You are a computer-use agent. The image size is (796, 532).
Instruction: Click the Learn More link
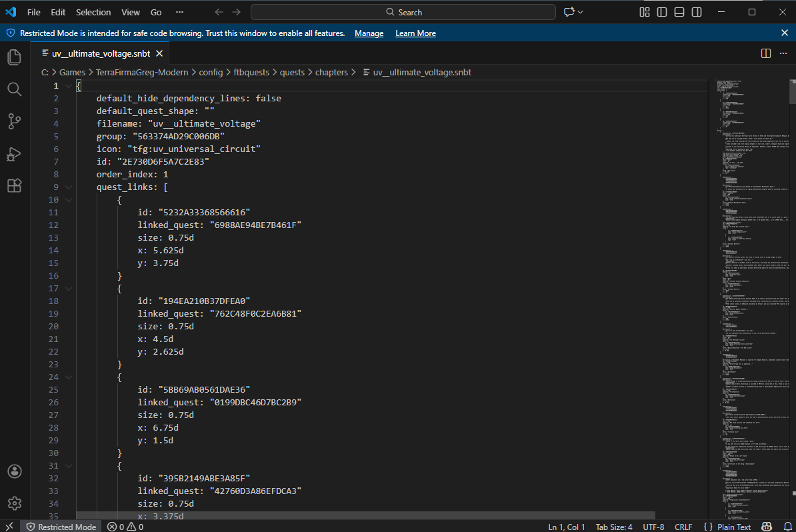click(x=415, y=33)
